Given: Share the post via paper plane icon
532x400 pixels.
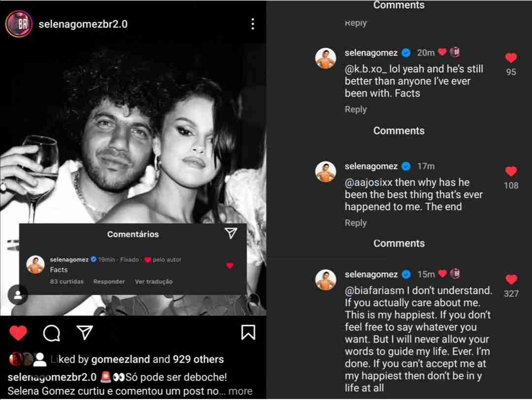Looking at the screenshot, I should pyautogui.click(x=85, y=333).
